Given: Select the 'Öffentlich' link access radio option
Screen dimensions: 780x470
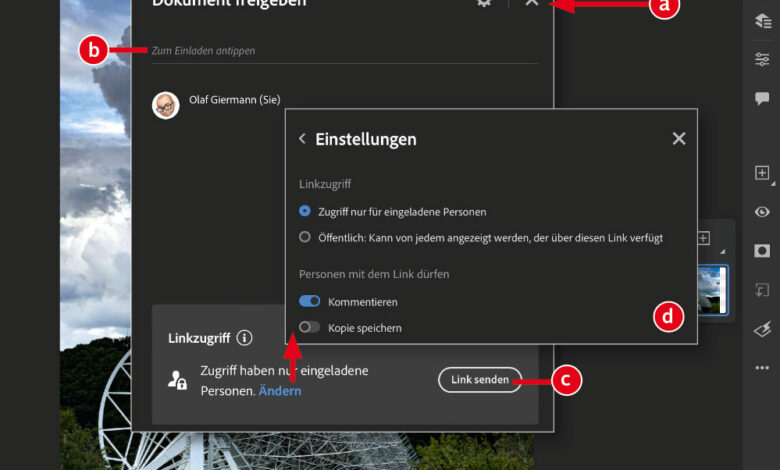Looking at the screenshot, I should pos(305,237).
